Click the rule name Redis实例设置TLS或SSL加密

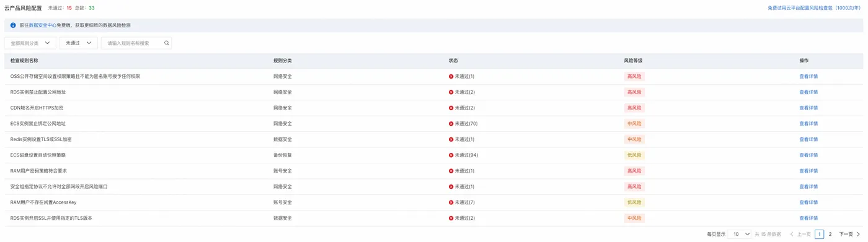(41, 139)
